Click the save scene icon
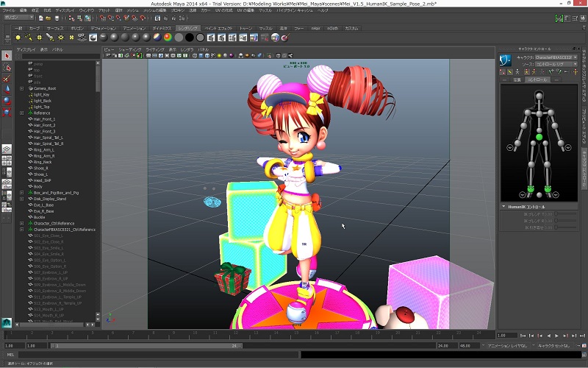The image size is (588, 368). pos(57,18)
